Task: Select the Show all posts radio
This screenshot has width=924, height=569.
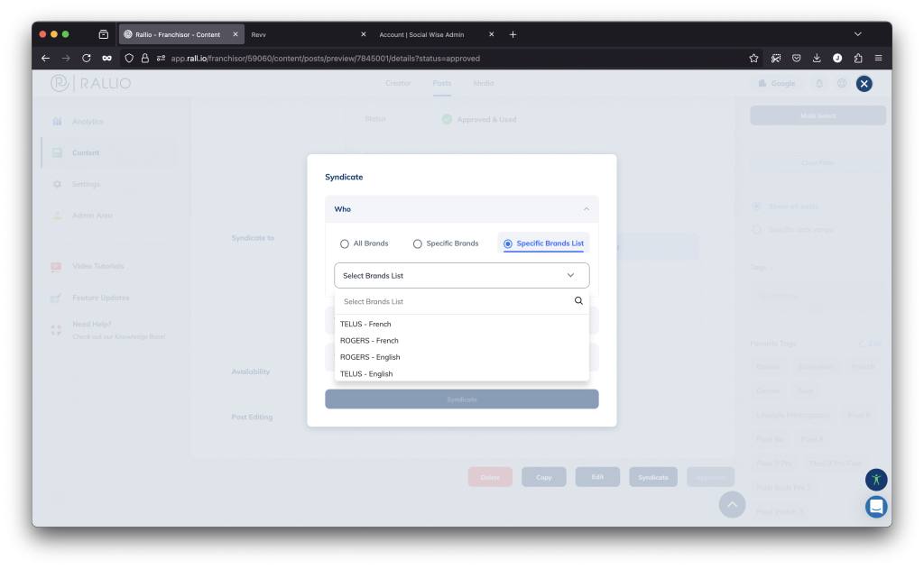Action: pos(756,206)
